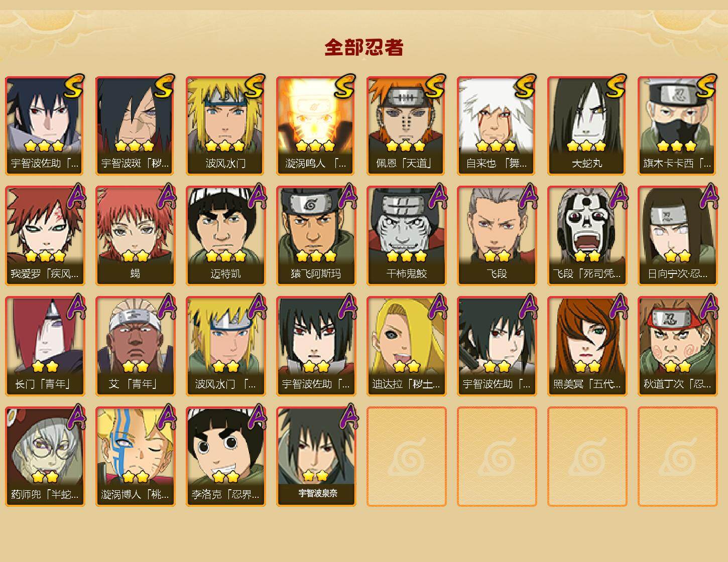This screenshot has height=562, width=728.
Task: Select the 药师兜 ninja card
Action: click(45, 457)
